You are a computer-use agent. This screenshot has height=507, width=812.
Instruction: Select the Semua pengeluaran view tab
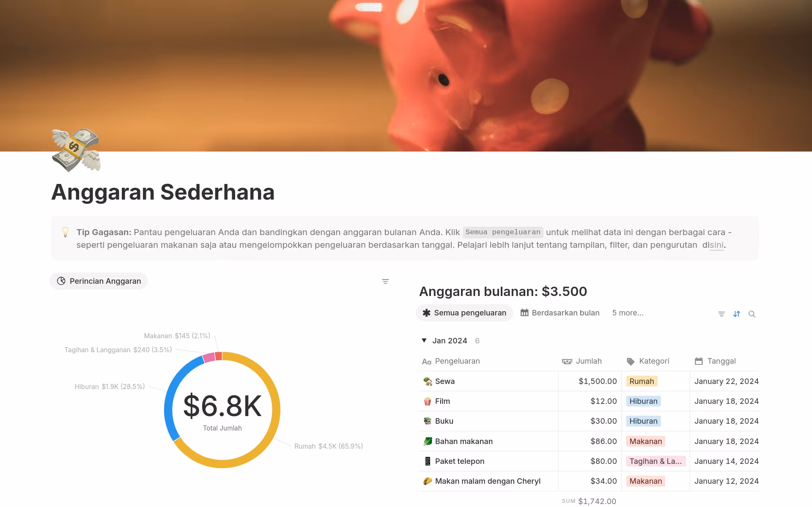click(x=464, y=313)
